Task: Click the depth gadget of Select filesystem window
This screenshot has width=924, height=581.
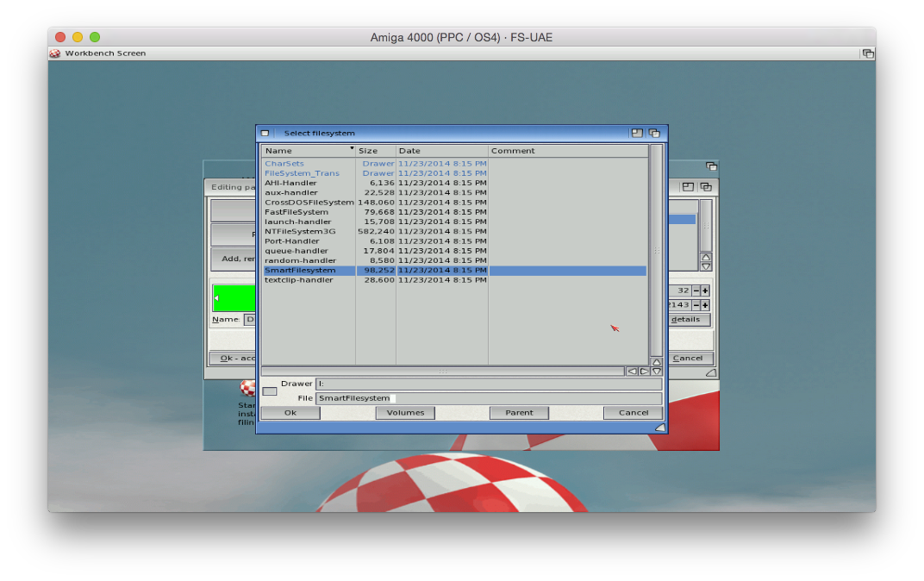Action: tap(654, 133)
